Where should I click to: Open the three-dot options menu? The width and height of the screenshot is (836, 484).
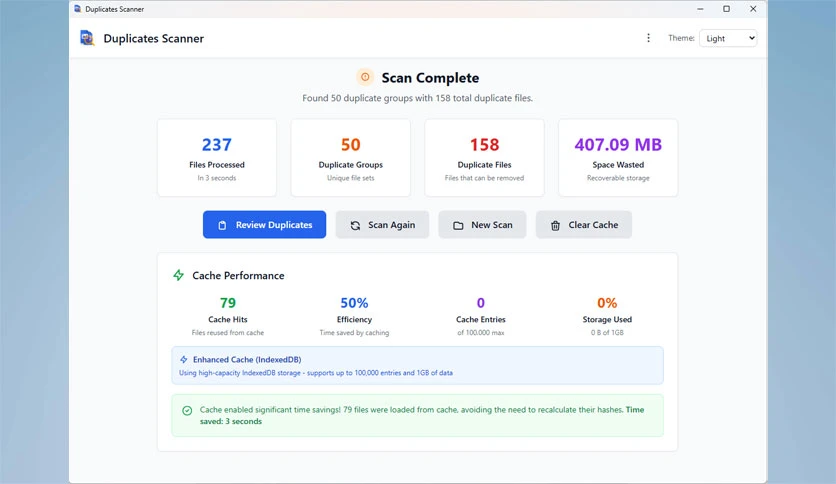(648, 38)
